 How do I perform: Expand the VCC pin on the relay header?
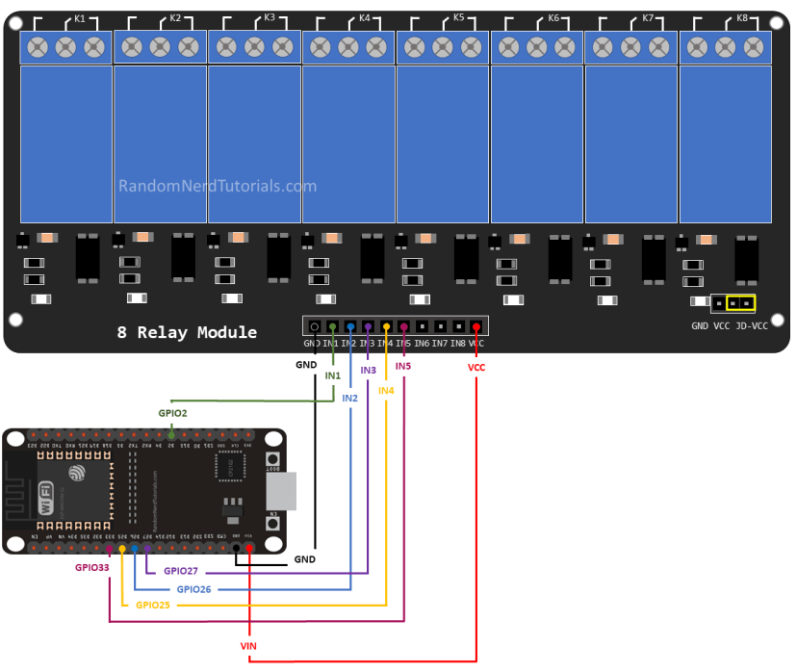(476, 326)
